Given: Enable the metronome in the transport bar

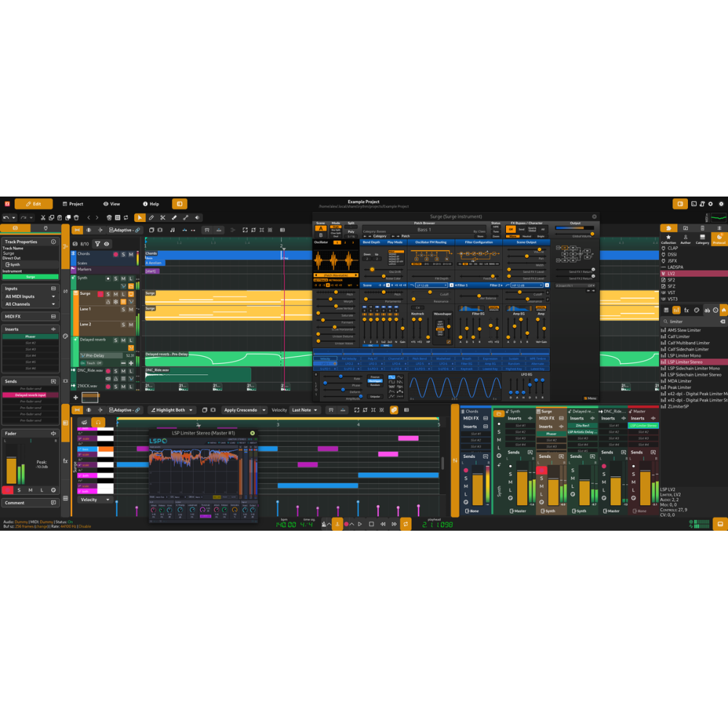Looking at the screenshot, I should (324, 523).
